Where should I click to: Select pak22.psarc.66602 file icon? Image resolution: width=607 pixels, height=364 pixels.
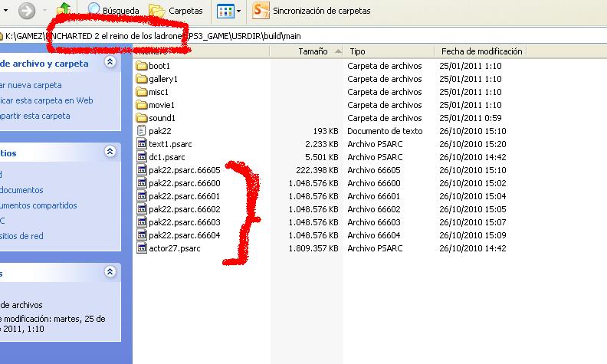click(142, 209)
